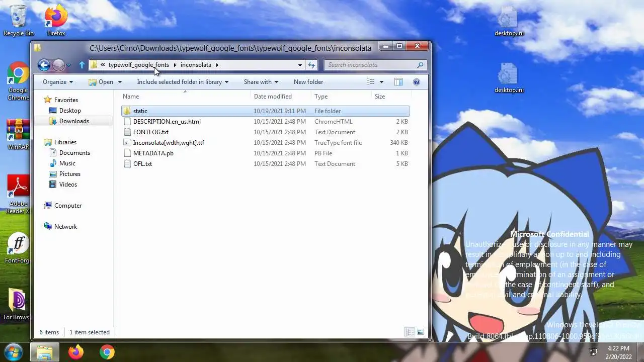Open Include selected folder in library menu

pyautogui.click(x=183, y=82)
